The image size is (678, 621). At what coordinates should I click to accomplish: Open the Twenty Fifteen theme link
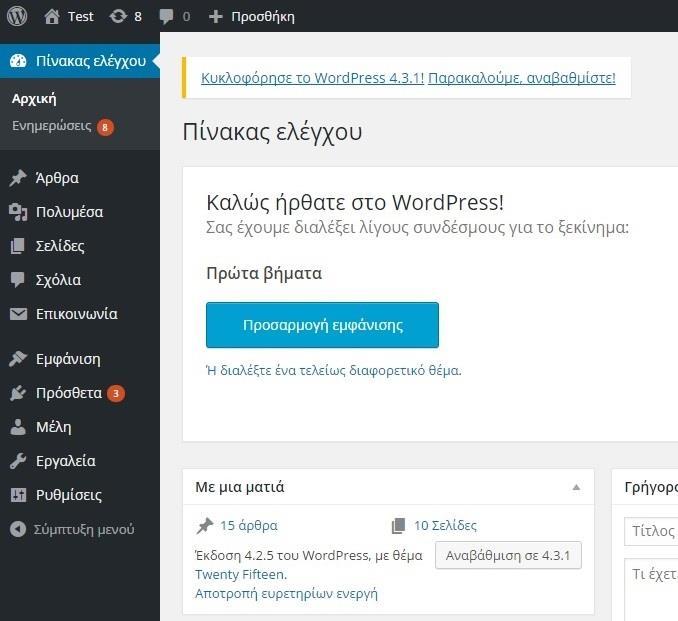point(241,574)
